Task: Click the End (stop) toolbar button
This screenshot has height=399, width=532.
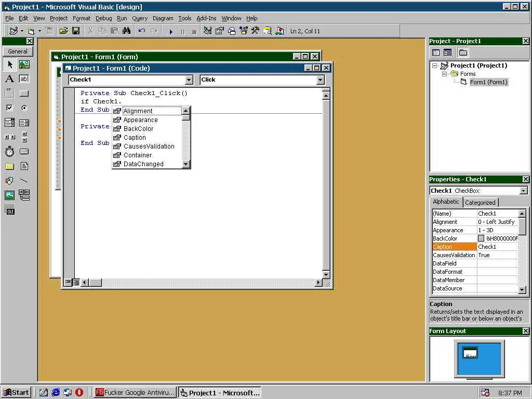Action: 194,32
